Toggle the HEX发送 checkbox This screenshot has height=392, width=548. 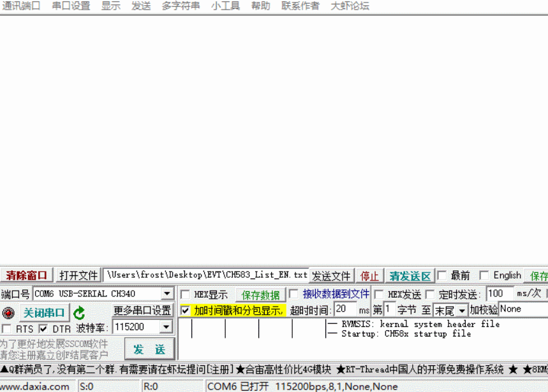pos(379,294)
